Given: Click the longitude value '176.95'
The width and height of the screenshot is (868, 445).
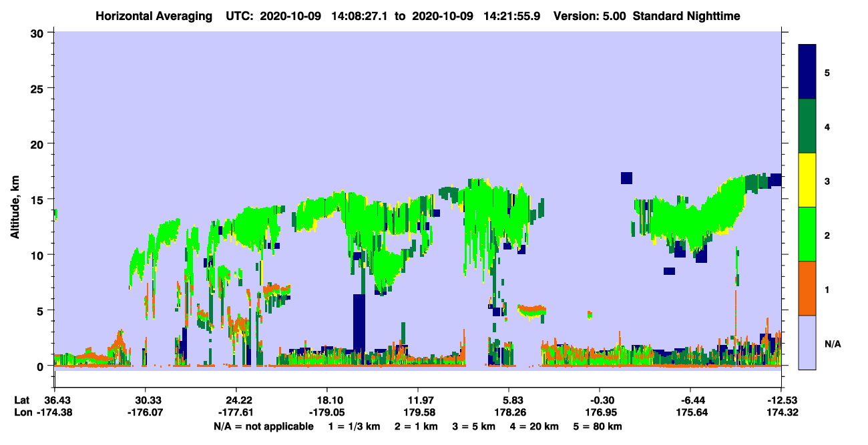Looking at the screenshot, I should click(600, 413).
